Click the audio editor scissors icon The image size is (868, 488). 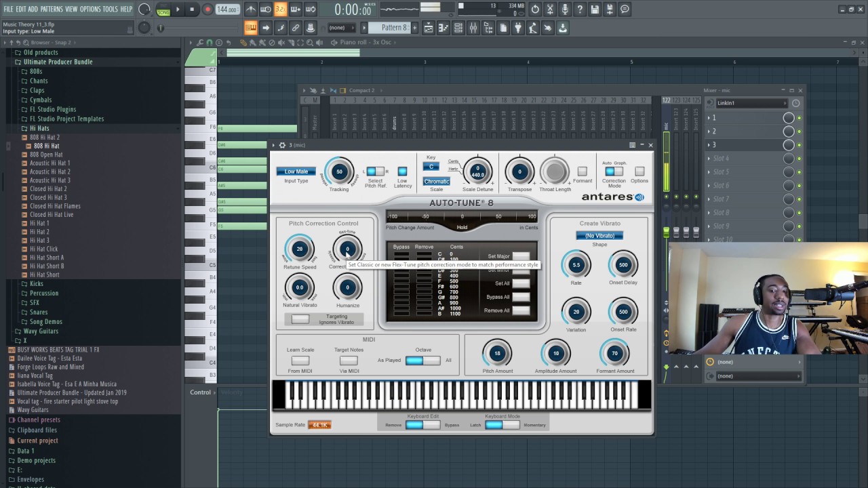coord(550,9)
